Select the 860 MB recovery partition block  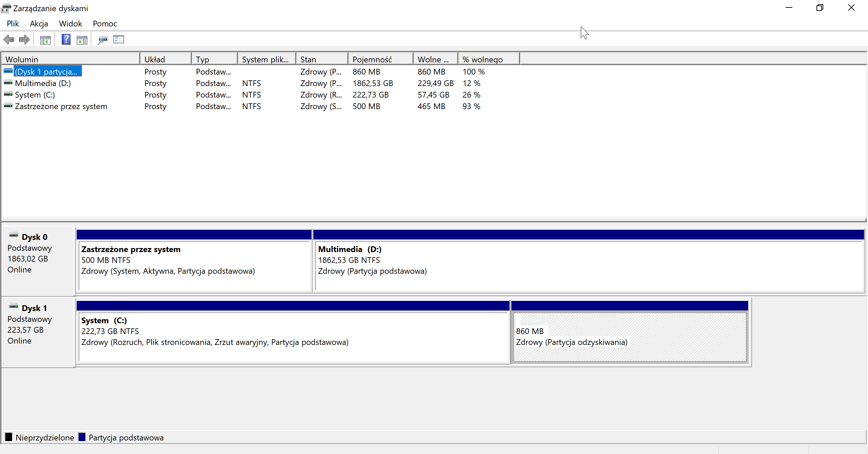click(x=630, y=337)
